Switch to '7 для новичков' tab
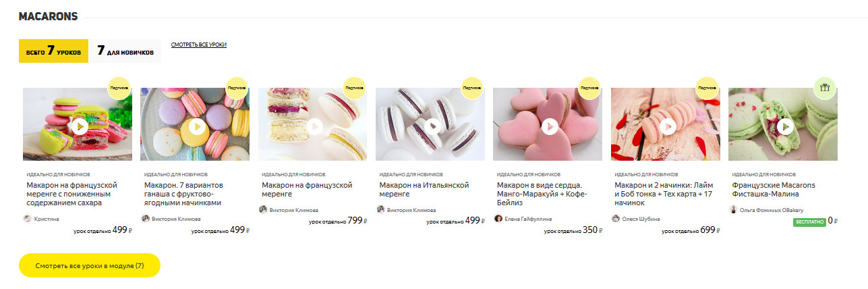Image resolution: width=868 pixels, height=289 pixels. point(125,51)
